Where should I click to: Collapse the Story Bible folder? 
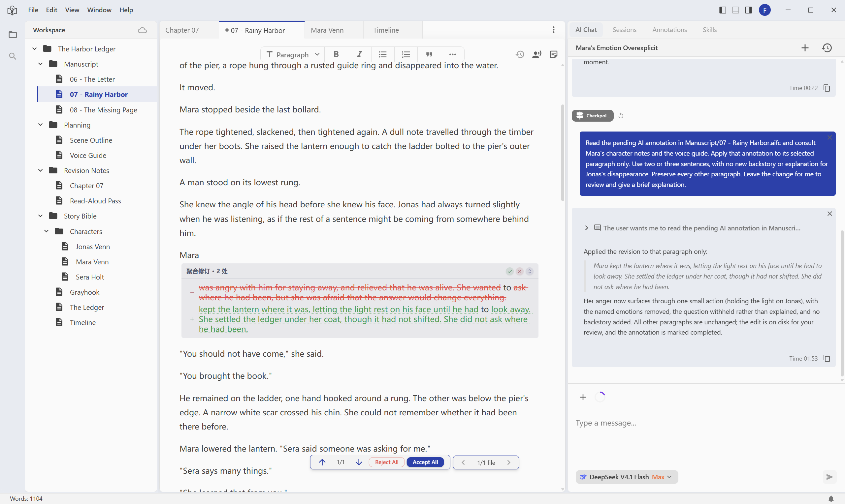[41, 216]
